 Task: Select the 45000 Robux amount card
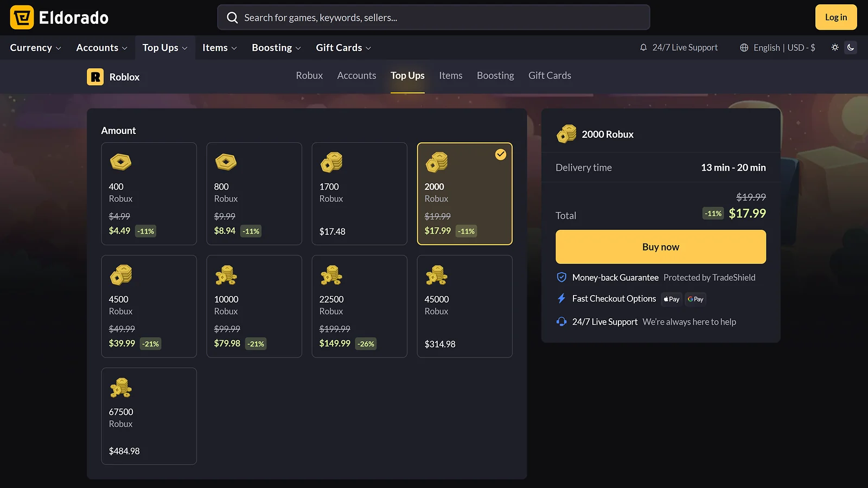[x=465, y=306]
